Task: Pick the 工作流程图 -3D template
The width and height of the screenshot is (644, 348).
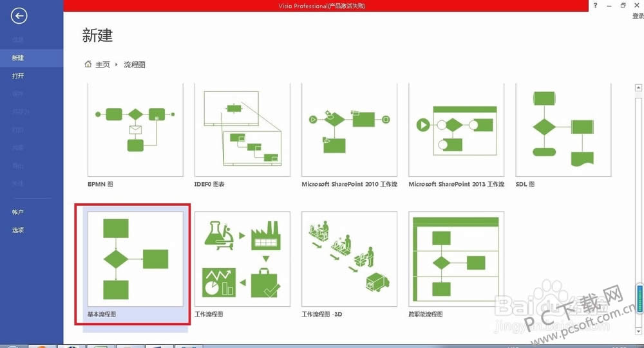Action: coord(349,259)
